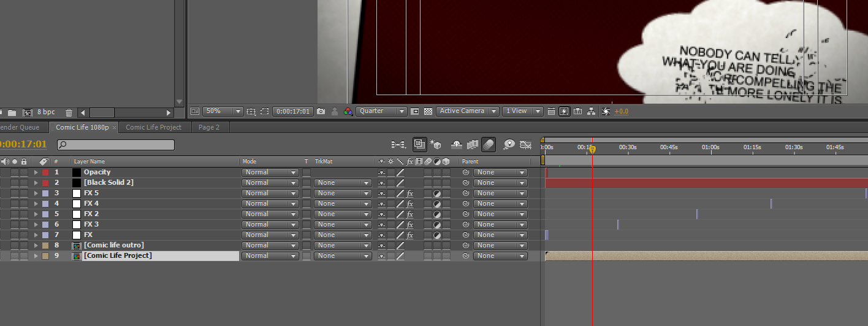This screenshot has width=868, height=326.
Task: Click the Parent column header
Action: pyautogui.click(x=470, y=161)
